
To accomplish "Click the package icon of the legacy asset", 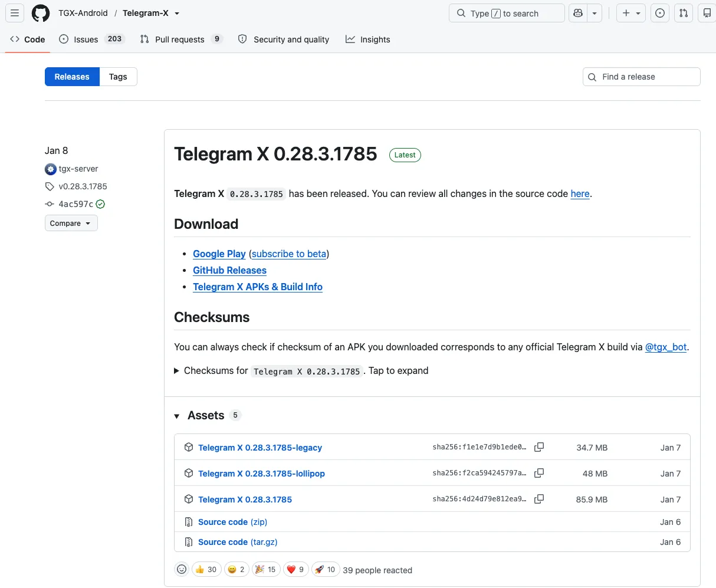I will tap(189, 447).
